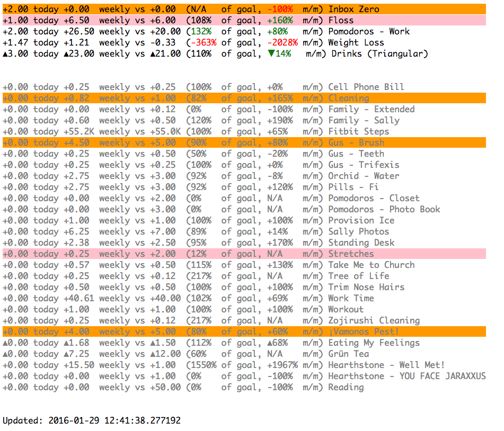Click the Floss goal name
Image resolution: width=504 pixels, height=431 pixels.
[x=341, y=21]
